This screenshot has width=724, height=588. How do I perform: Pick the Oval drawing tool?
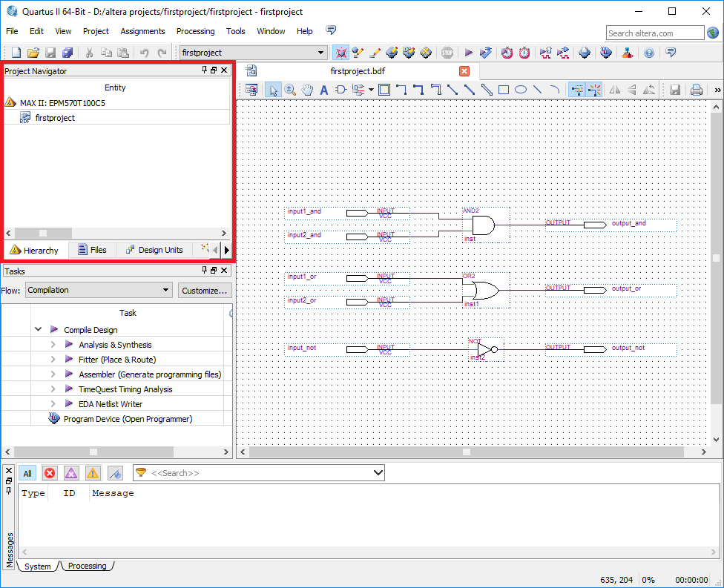click(x=521, y=90)
